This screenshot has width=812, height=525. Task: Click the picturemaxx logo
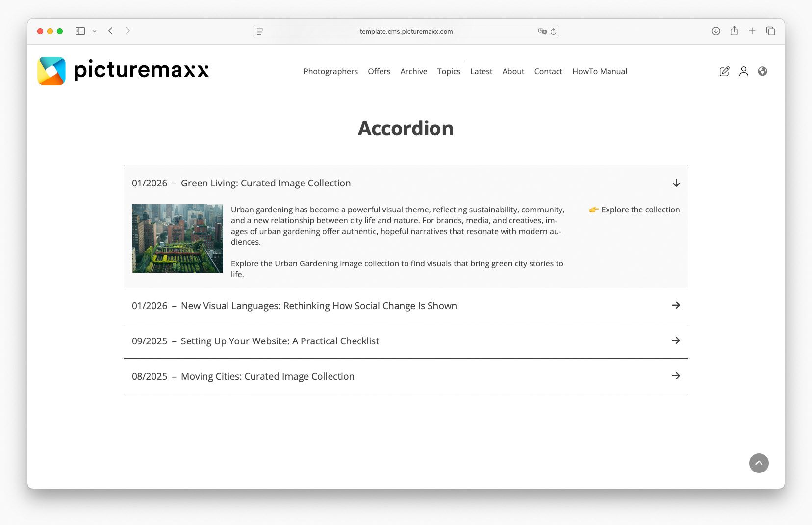pos(123,71)
